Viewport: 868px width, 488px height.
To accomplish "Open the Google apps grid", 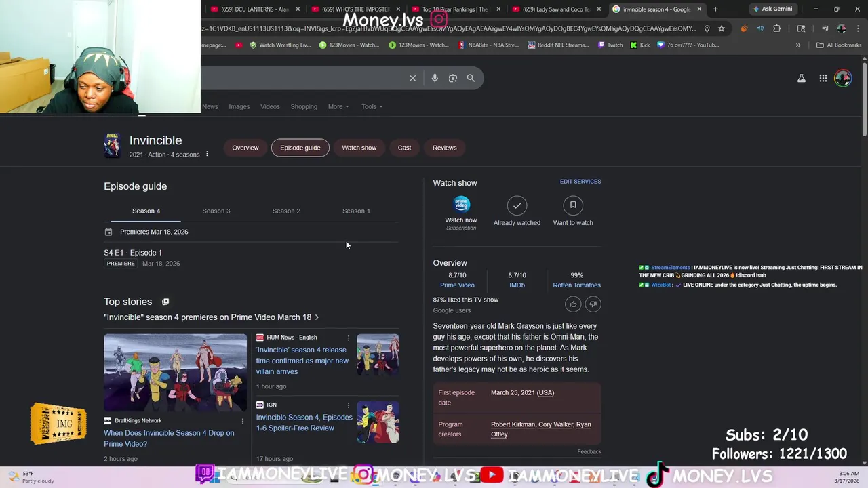I will click(823, 78).
